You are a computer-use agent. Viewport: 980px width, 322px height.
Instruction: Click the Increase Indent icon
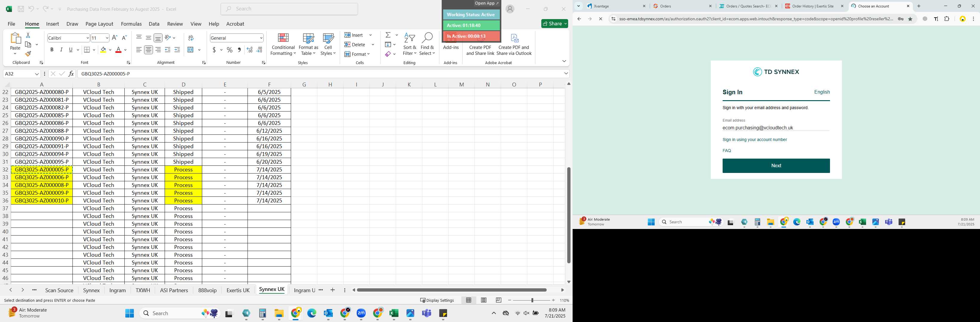click(177, 50)
